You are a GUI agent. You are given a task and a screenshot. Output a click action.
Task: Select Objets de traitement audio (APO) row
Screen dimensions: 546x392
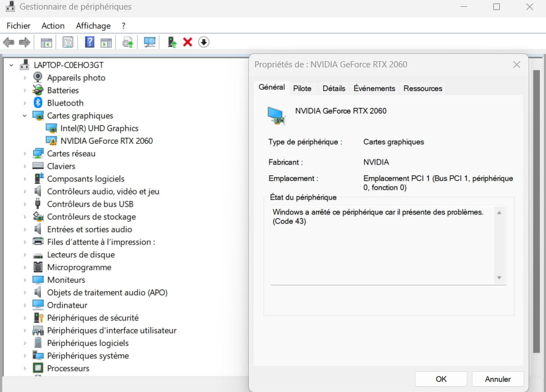pos(101,293)
